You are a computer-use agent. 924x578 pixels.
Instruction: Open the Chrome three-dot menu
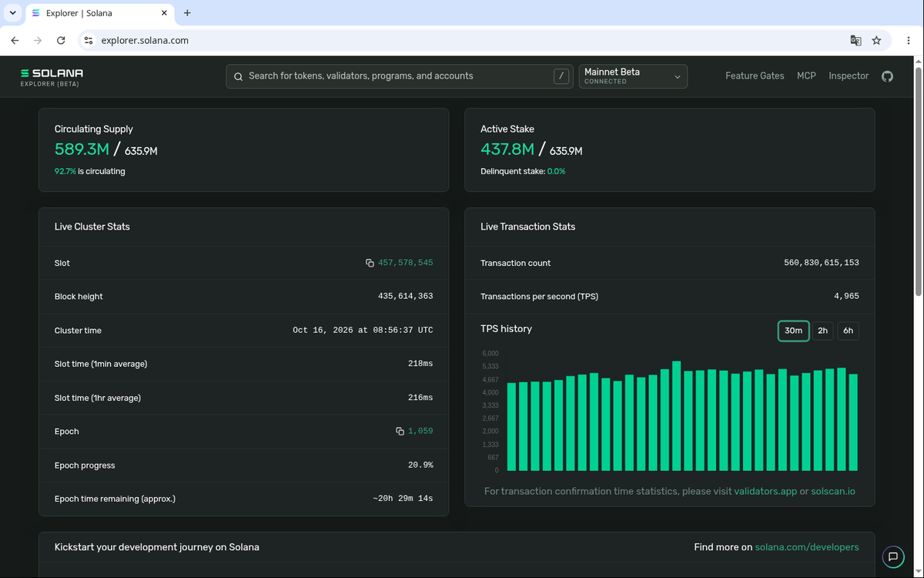click(909, 41)
